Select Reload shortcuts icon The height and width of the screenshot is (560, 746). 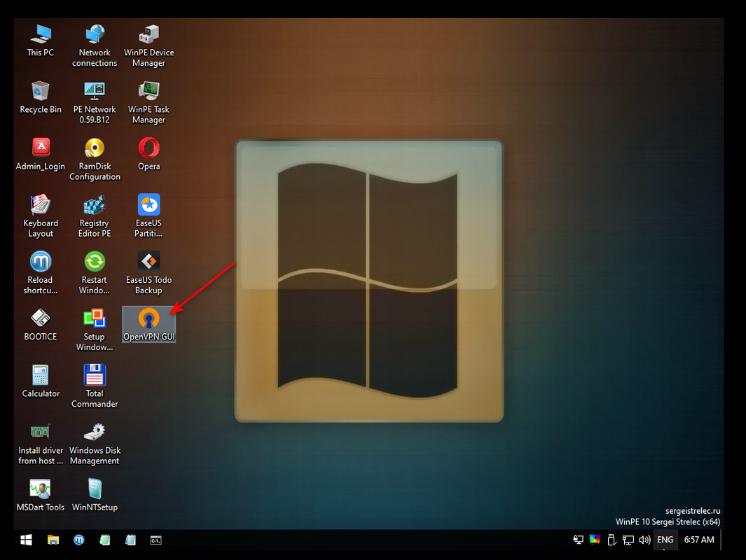coord(41,273)
